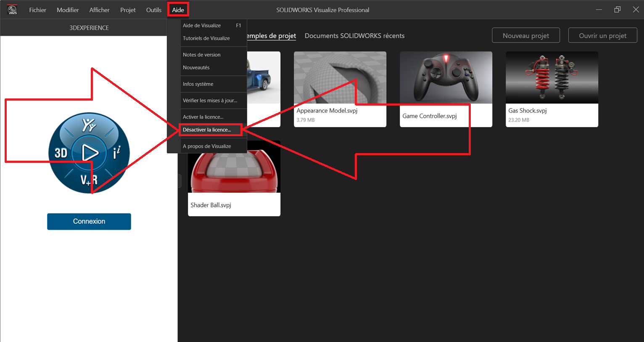Viewport: 644px width, 342px height.
Task: Click the Gas Shock.svpj file name
Action: (x=528, y=111)
